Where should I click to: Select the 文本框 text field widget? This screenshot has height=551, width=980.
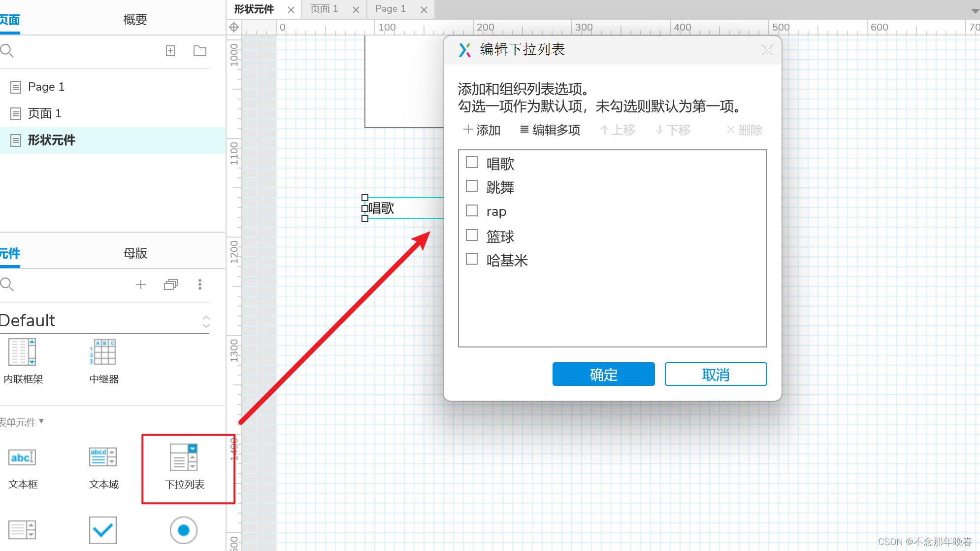(x=23, y=458)
